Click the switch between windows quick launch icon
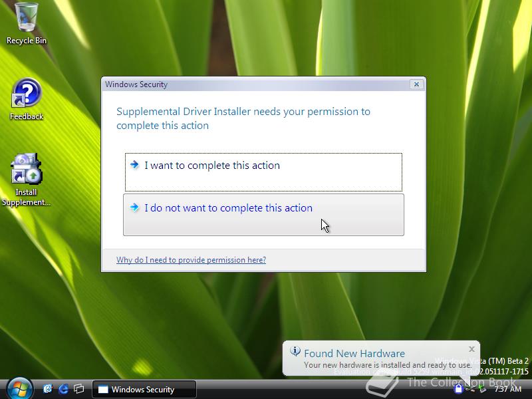Image resolution: width=532 pixels, height=399 pixels. click(79, 389)
